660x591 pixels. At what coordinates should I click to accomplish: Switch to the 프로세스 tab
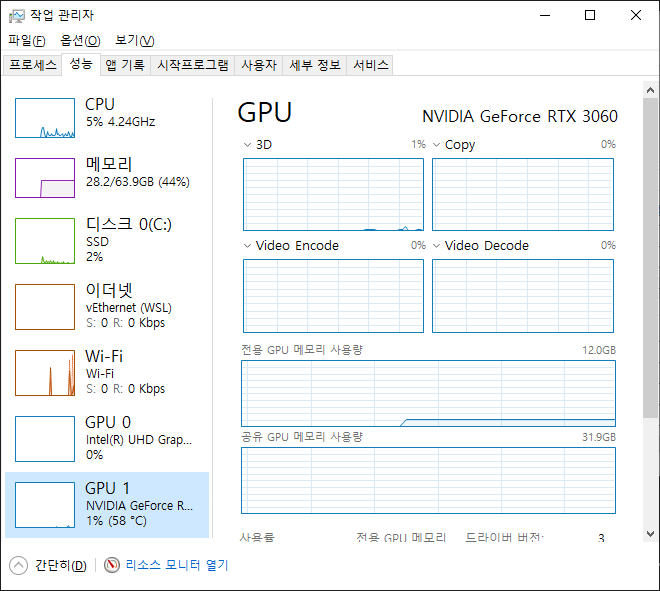click(33, 65)
